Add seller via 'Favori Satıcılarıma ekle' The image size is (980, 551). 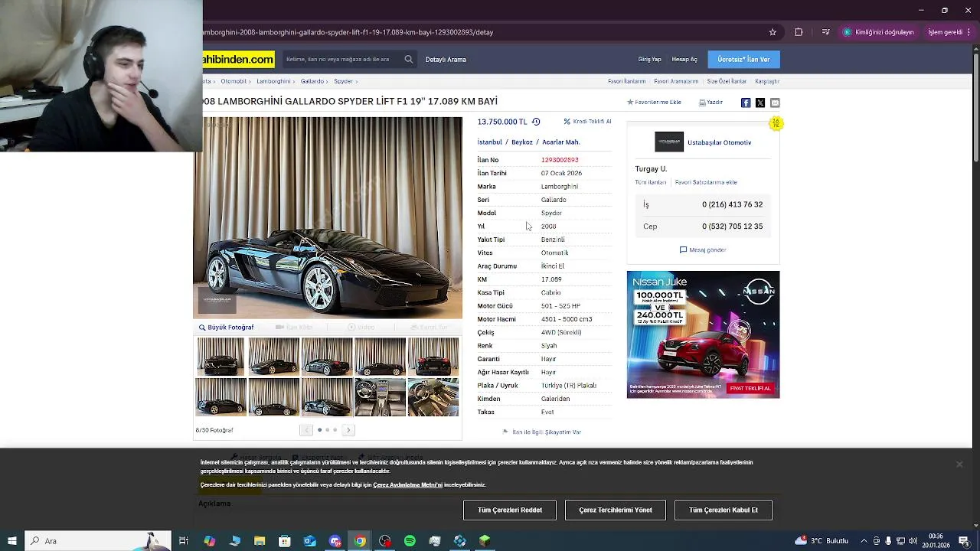[706, 182]
